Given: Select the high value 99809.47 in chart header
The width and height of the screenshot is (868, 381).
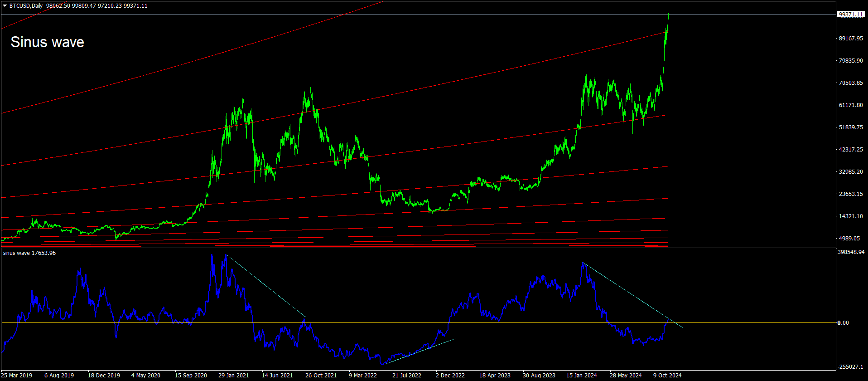Looking at the screenshot, I should tap(83, 6).
